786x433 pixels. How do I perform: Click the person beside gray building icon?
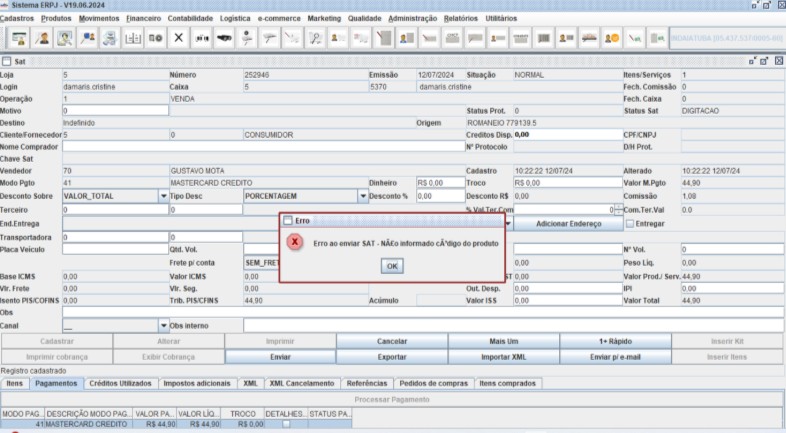[407, 38]
